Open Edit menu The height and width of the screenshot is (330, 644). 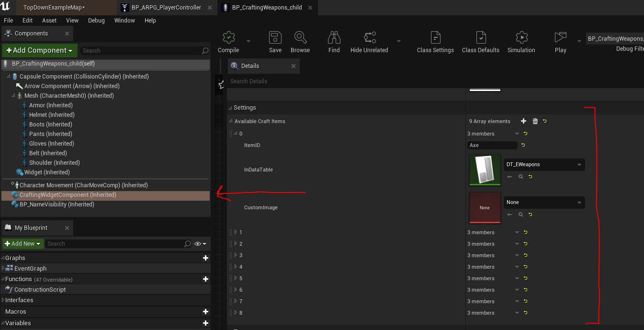point(28,20)
